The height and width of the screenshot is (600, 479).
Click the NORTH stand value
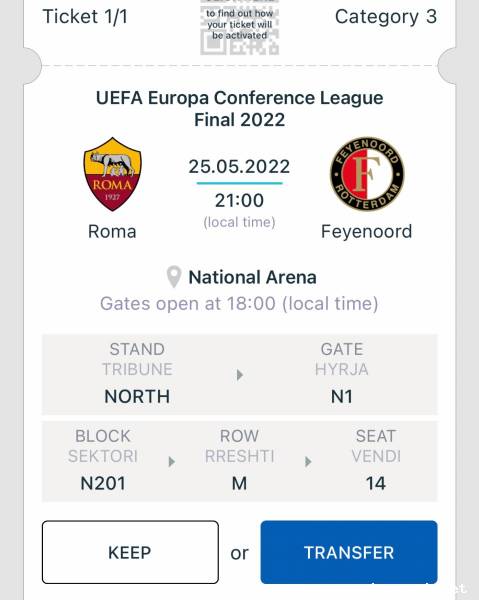tap(137, 396)
